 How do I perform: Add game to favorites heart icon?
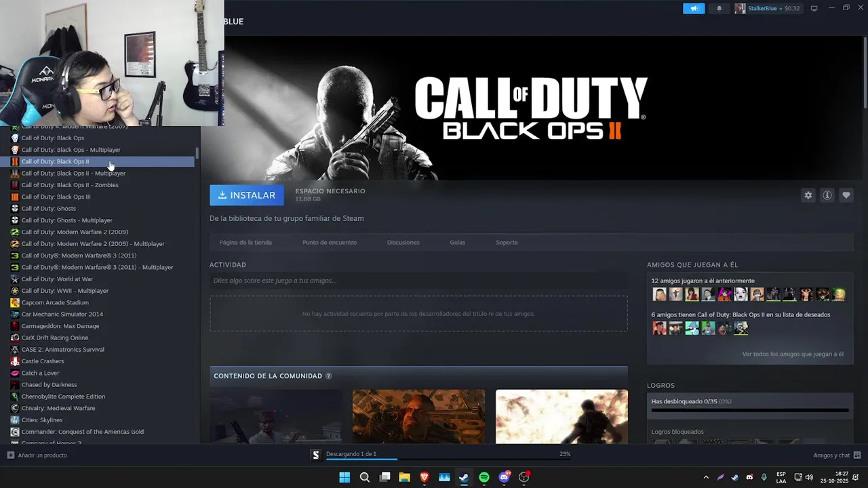pos(846,195)
